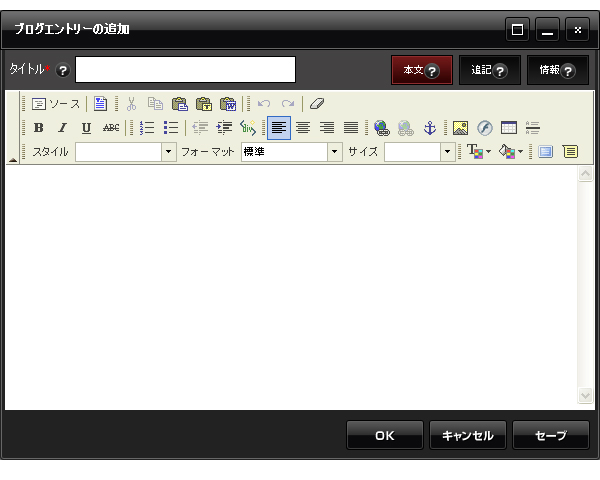
Task: Click the キャンセル button
Action: click(x=468, y=435)
